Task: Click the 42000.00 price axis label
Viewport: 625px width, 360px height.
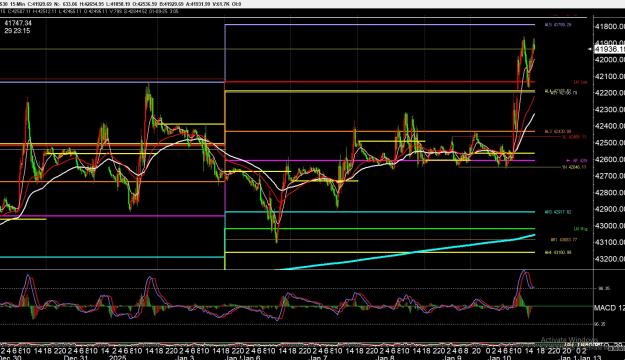Action: pos(609,60)
